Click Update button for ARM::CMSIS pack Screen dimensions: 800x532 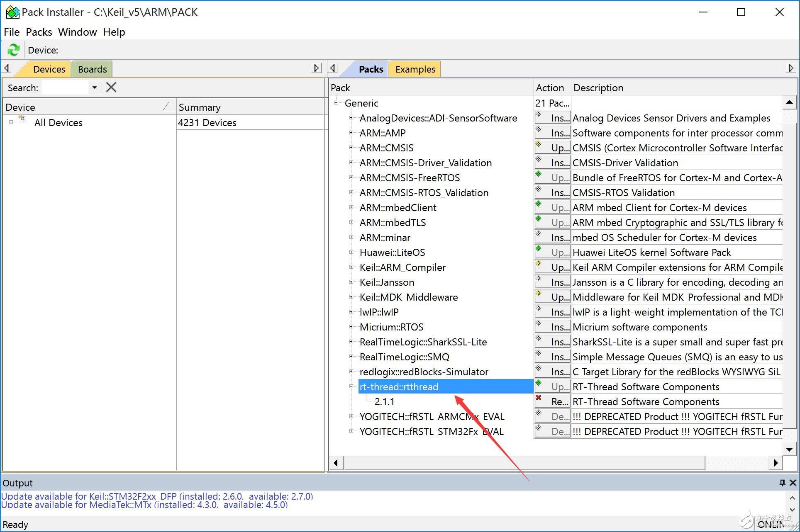coord(553,148)
